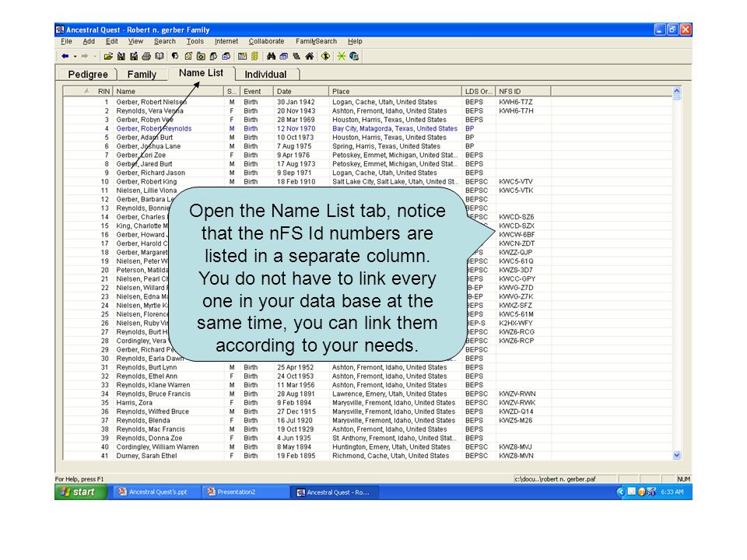Click the calendar icon in toolbar

click(x=243, y=56)
